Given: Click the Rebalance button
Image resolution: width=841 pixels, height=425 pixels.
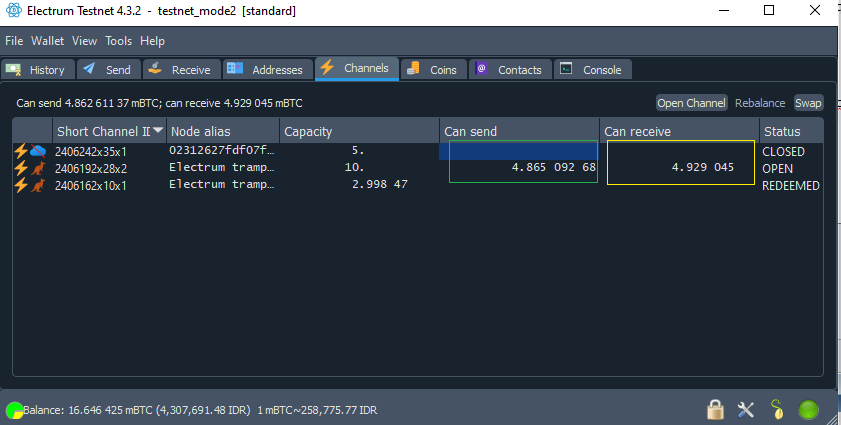Looking at the screenshot, I should (x=759, y=103).
